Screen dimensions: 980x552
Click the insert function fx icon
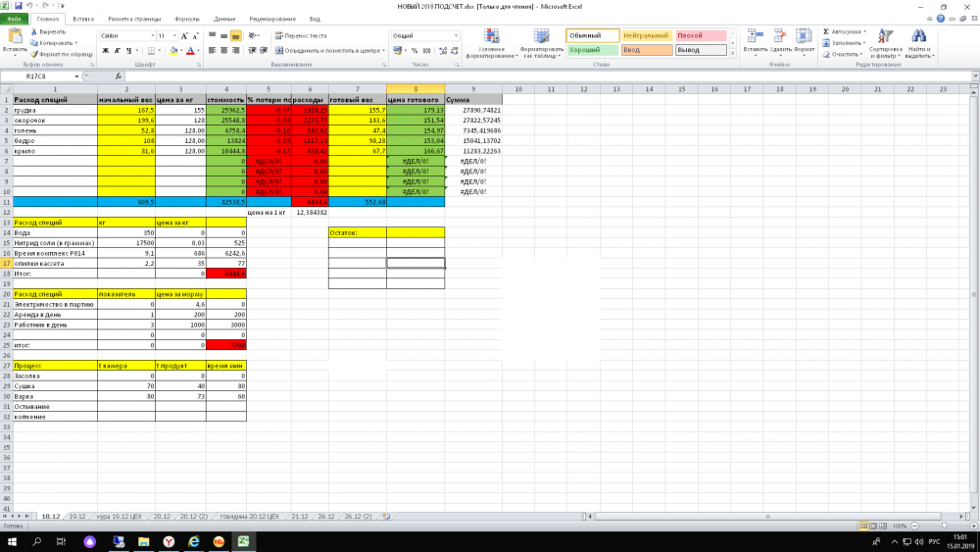pyautogui.click(x=121, y=76)
